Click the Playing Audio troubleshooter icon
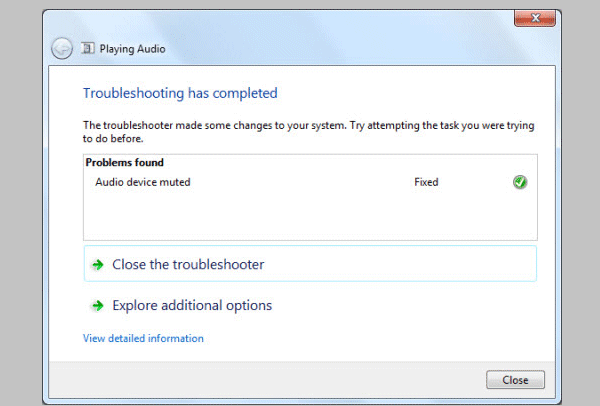The height and width of the screenshot is (406, 600). tap(87, 48)
